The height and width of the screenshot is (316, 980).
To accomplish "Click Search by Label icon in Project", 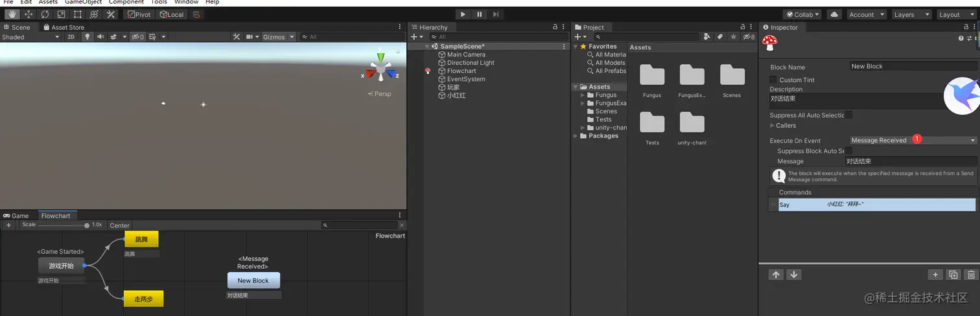I will (x=719, y=37).
